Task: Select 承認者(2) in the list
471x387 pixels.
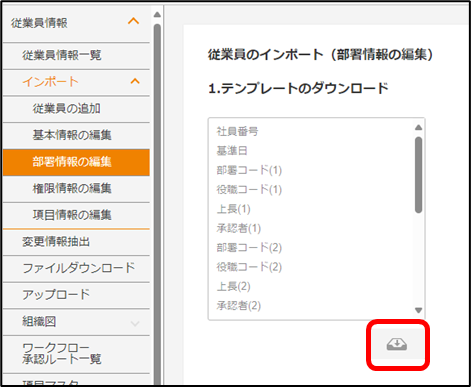Action: point(239,306)
